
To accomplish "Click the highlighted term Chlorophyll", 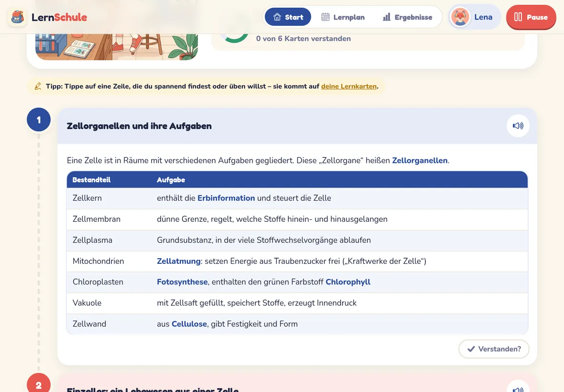I will pos(348,282).
